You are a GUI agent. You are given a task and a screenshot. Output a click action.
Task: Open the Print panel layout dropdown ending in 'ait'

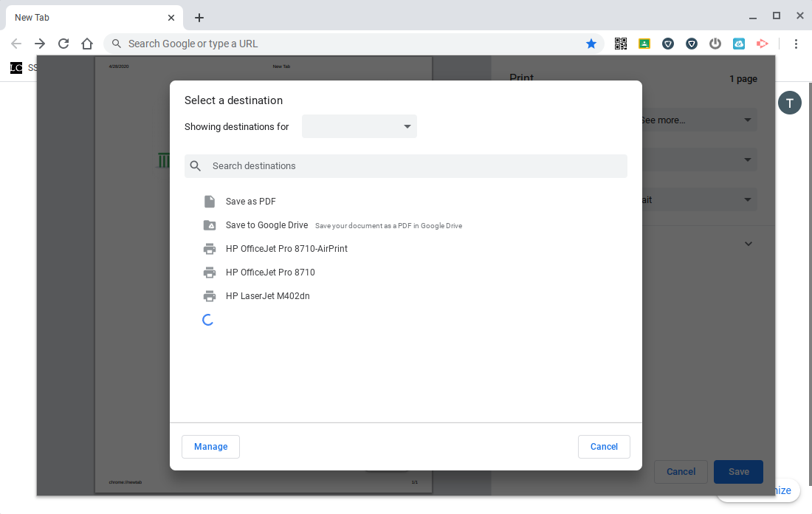[700, 199]
